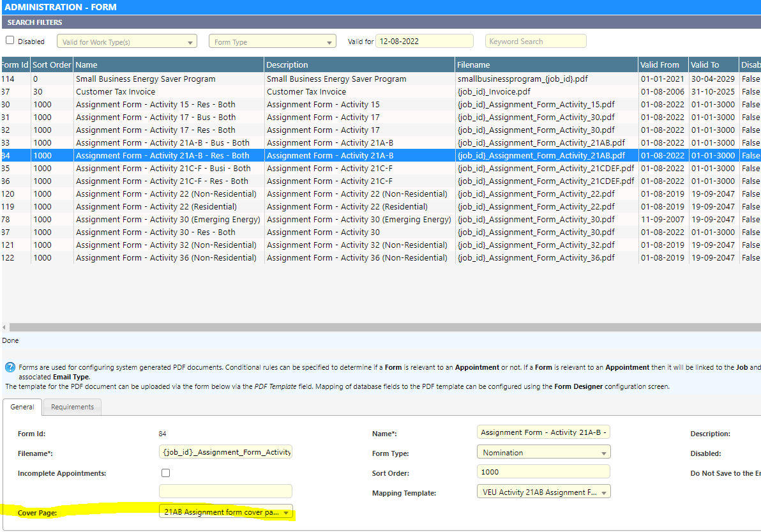Screen dimensions: 761x532
Task: Click the Valid for date field
Action: pyautogui.click(x=424, y=42)
